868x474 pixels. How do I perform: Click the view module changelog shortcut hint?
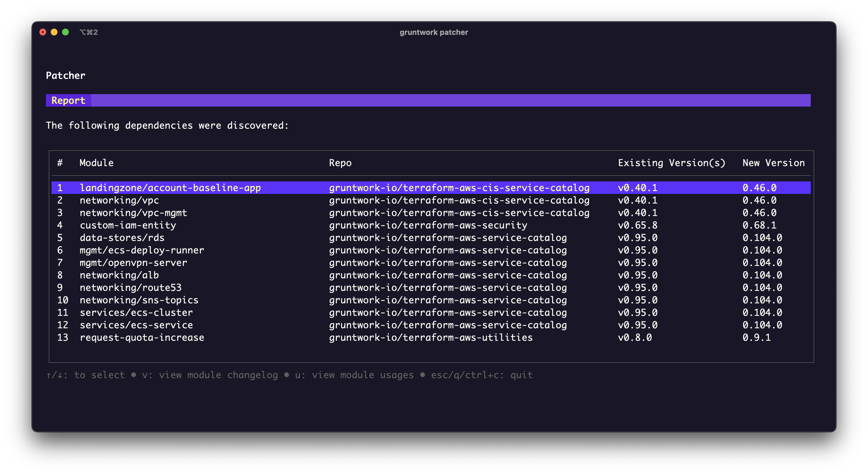(x=210, y=375)
